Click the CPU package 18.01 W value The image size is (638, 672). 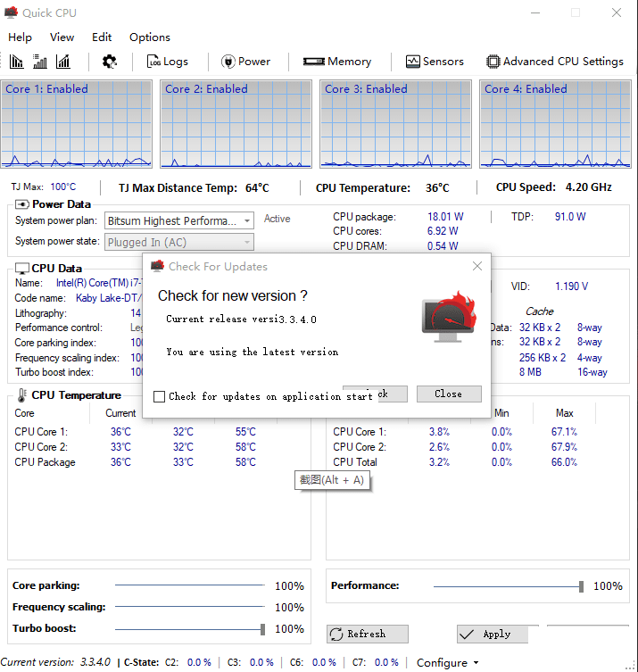(x=445, y=217)
